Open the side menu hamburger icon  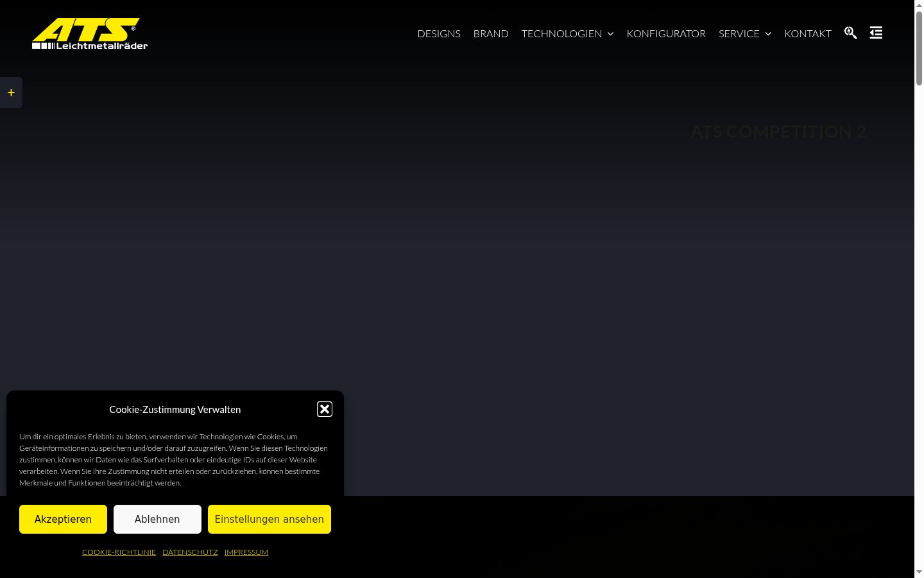click(x=876, y=33)
